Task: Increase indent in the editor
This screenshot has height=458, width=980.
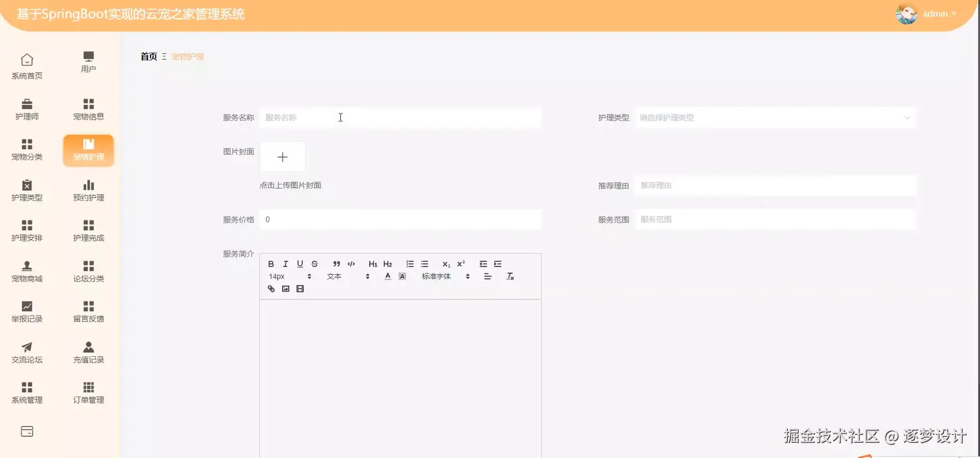Action: click(498, 264)
